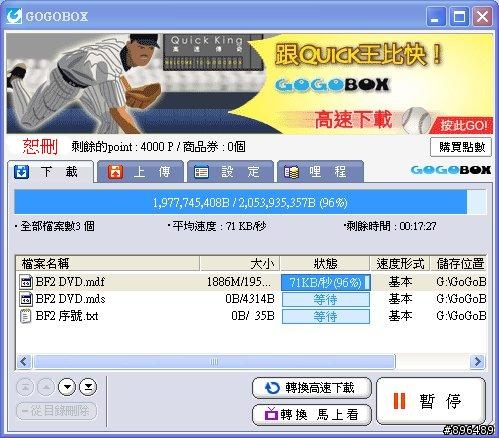Screen dimensions: 499x438
Task: Select the BF2 DVD.mds file name
Action: [70, 299]
